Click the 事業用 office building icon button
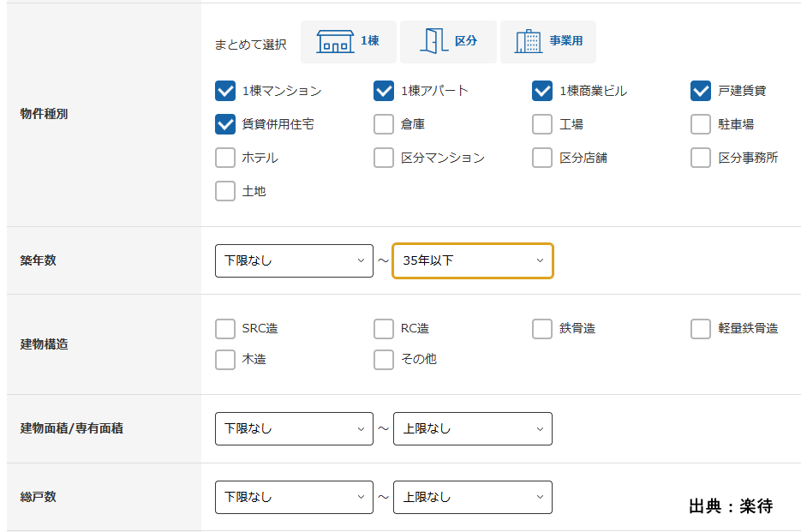The width and height of the screenshot is (801, 532). click(x=548, y=42)
